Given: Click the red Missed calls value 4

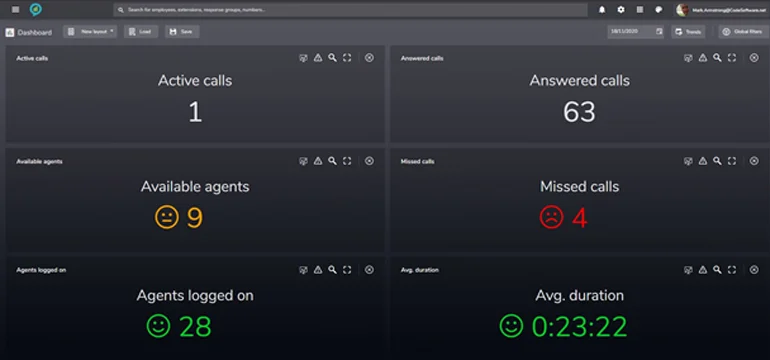Looking at the screenshot, I should tap(579, 218).
